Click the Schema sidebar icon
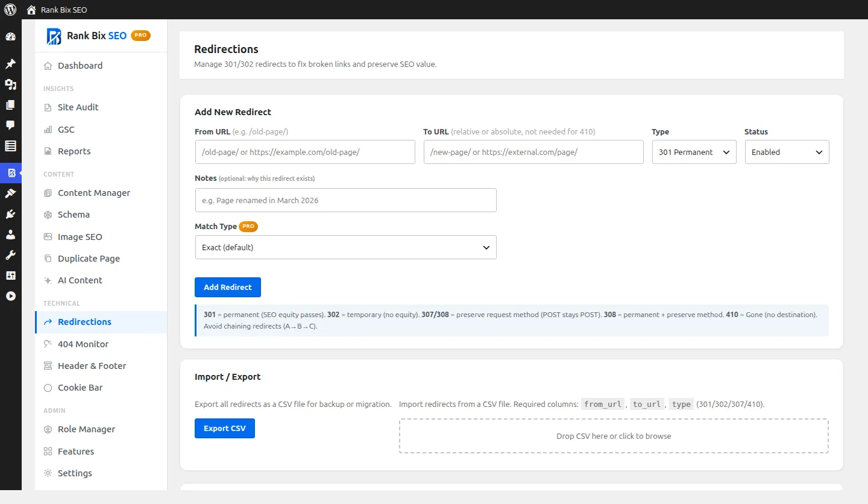This screenshot has width=868, height=504. coord(48,215)
